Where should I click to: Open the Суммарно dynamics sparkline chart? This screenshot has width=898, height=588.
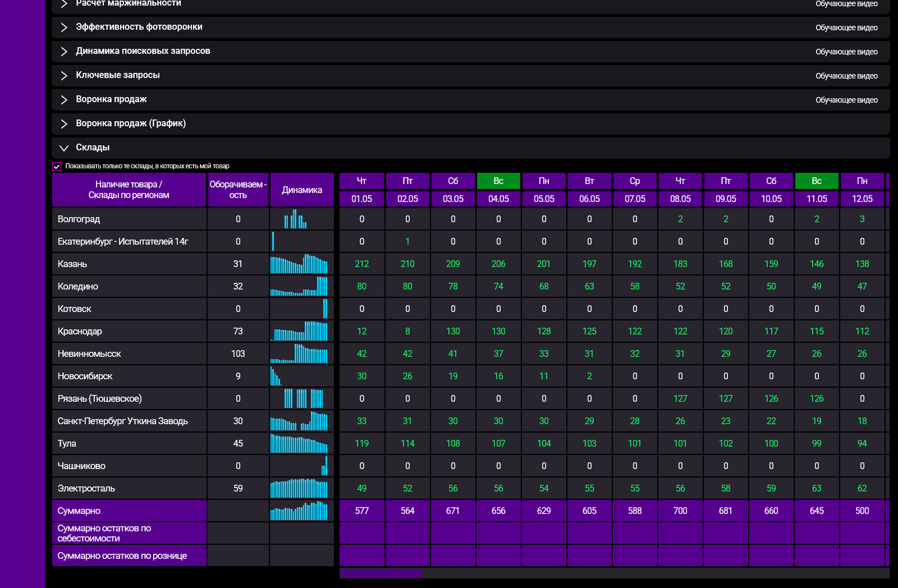299,511
